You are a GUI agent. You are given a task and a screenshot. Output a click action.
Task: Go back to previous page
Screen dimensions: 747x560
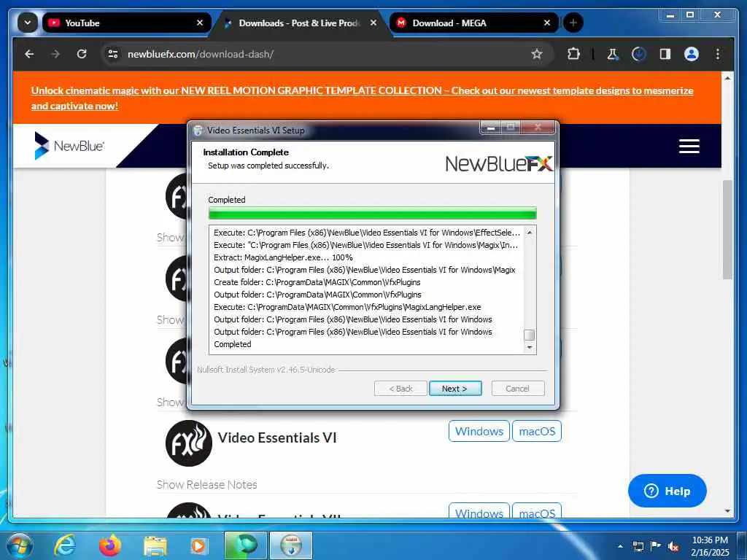[29, 54]
